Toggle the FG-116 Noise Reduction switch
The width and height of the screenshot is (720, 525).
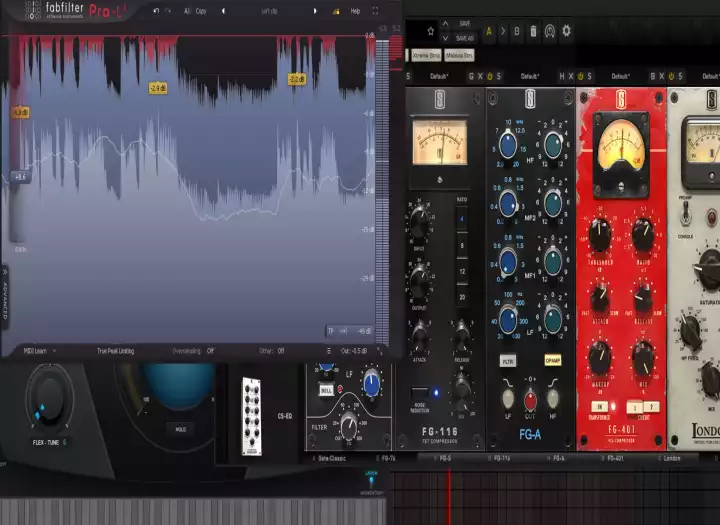pyautogui.click(x=419, y=393)
